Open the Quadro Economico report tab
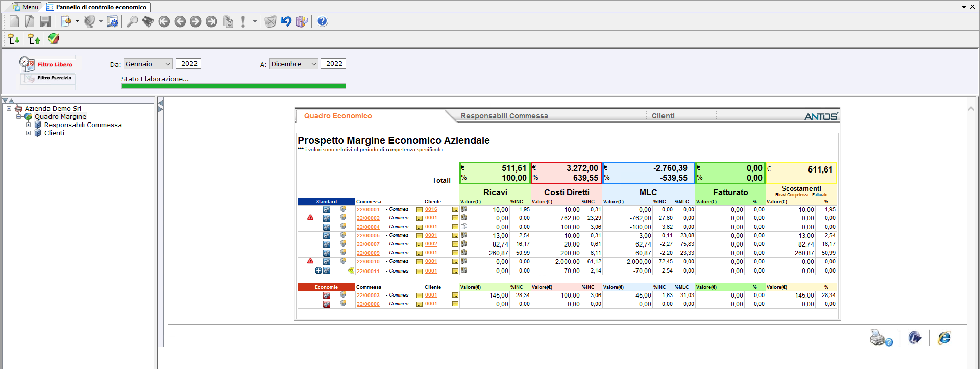The height and width of the screenshot is (369, 980). click(x=338, y=116)
